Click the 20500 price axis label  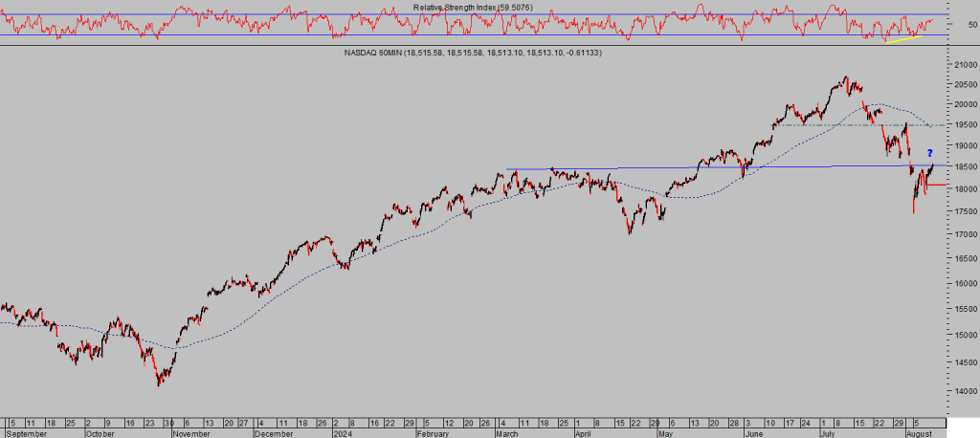pos(964,84)
